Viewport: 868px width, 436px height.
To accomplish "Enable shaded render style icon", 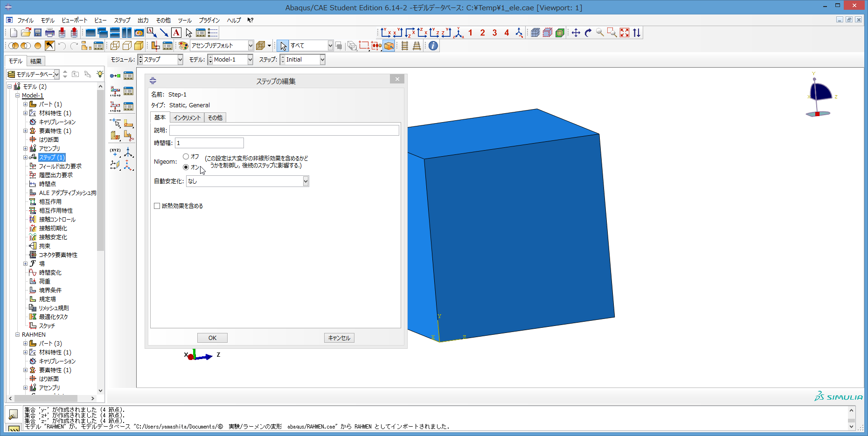I will [139, 46].
